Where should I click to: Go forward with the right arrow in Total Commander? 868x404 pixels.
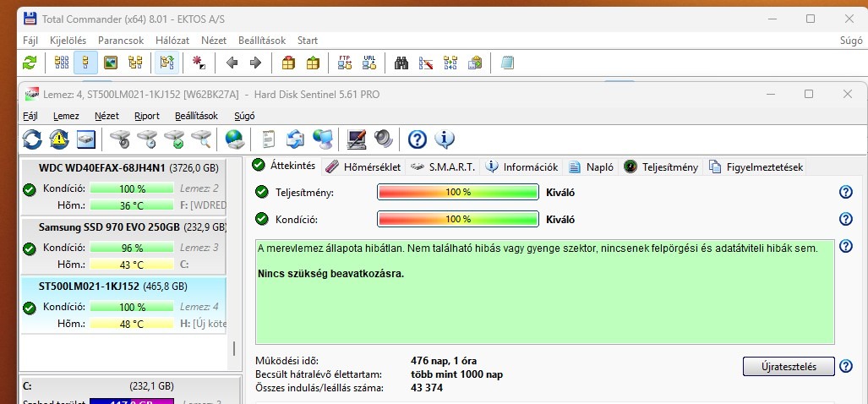click(x=255, y=63)
